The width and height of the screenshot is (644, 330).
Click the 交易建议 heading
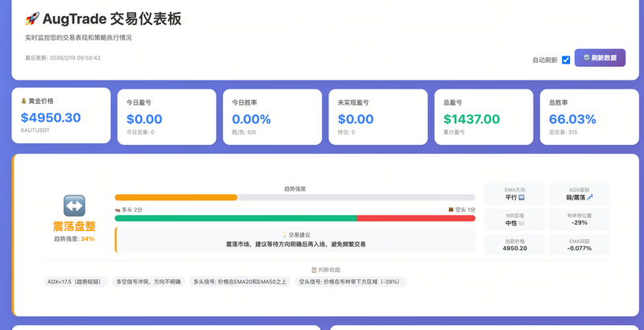pos(299,235)
